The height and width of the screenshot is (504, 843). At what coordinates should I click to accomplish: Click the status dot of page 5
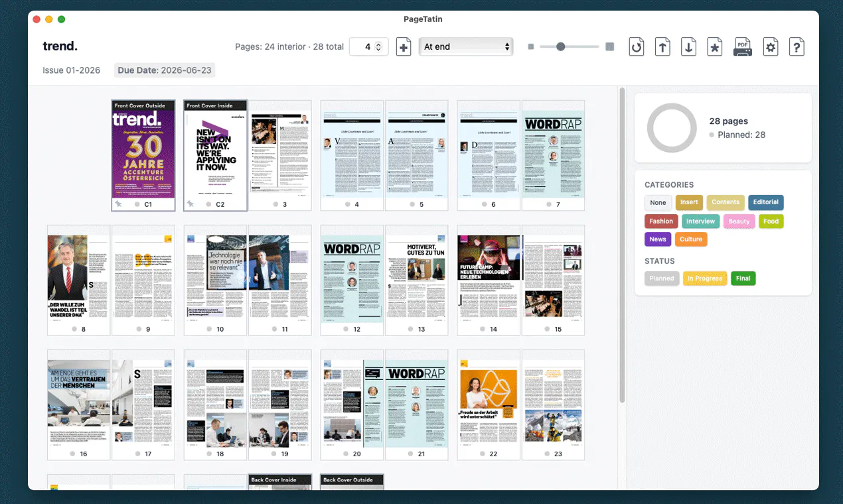pyautogui.click(x=412, y=205)
